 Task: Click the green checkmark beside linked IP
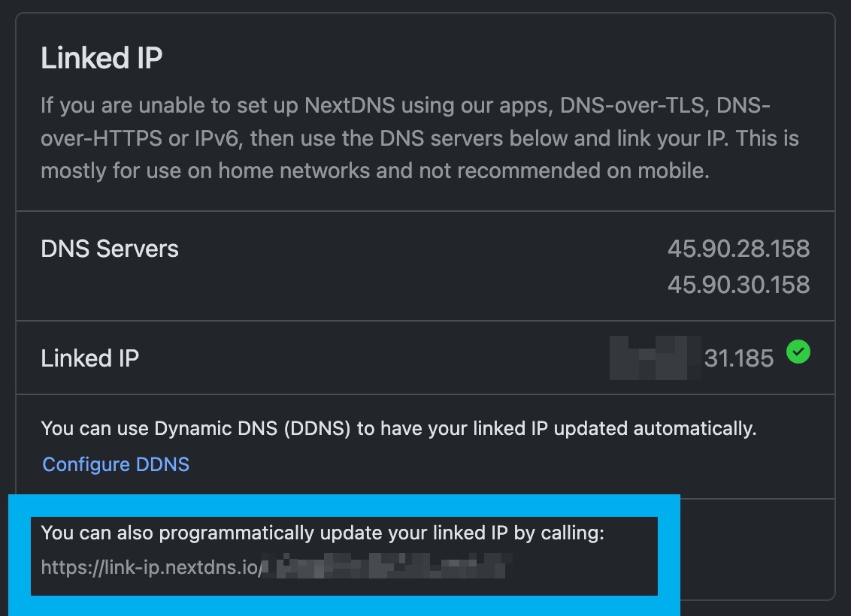798,352
